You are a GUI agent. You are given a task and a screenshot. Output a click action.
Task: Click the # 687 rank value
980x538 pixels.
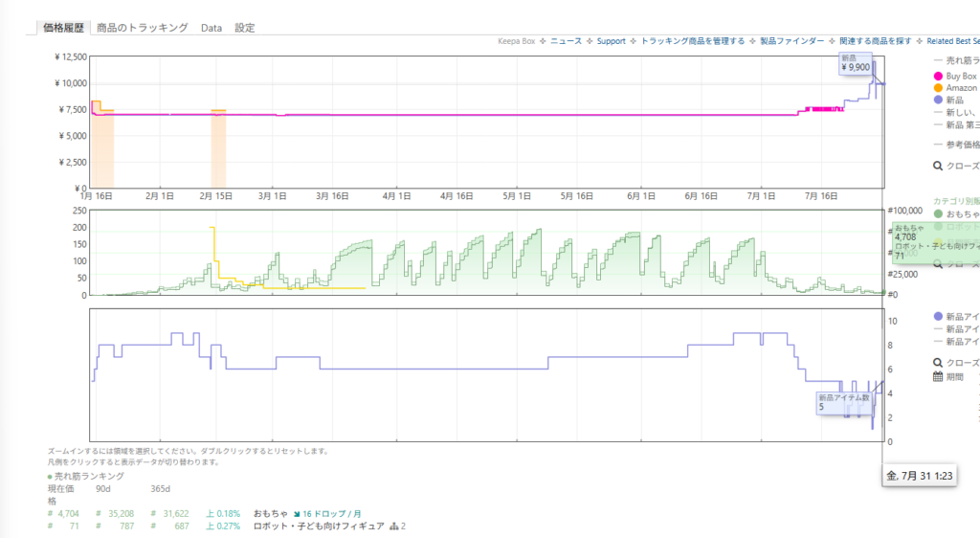[170, 527]
